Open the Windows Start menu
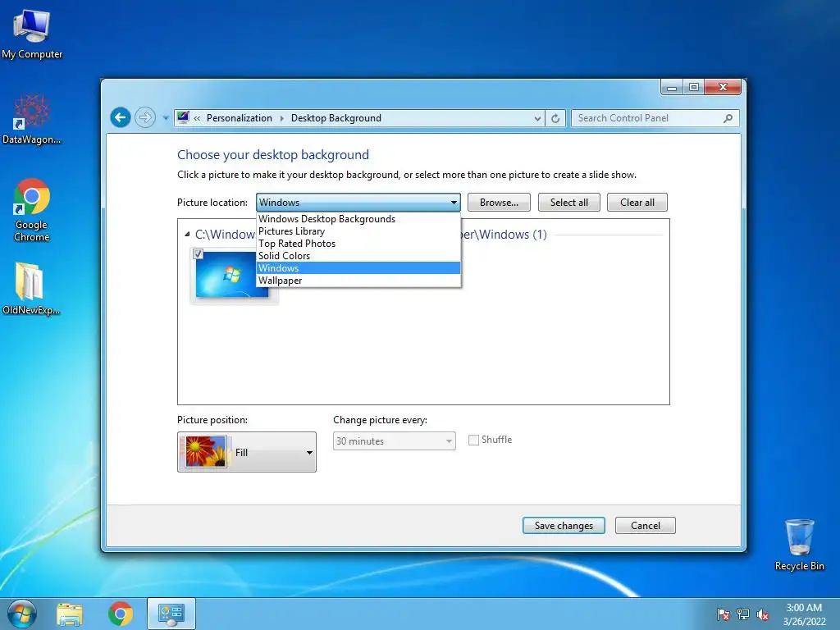 coord(22,614)
